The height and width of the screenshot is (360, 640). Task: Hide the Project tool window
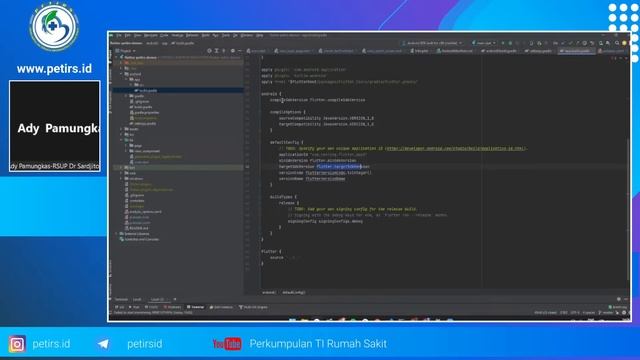tap(240, 51)
